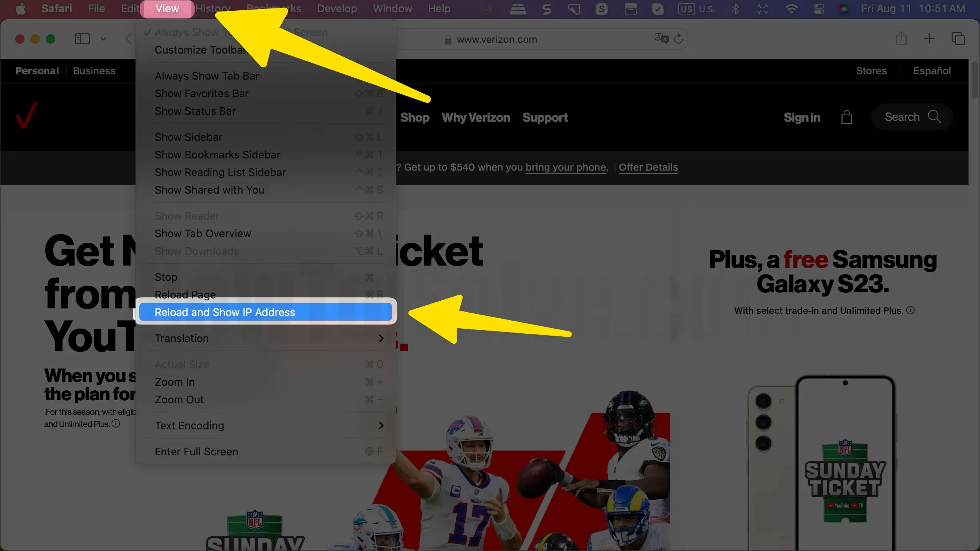Open the Safari application menu
Screen dimensions: 980x551
pos(57,8)
